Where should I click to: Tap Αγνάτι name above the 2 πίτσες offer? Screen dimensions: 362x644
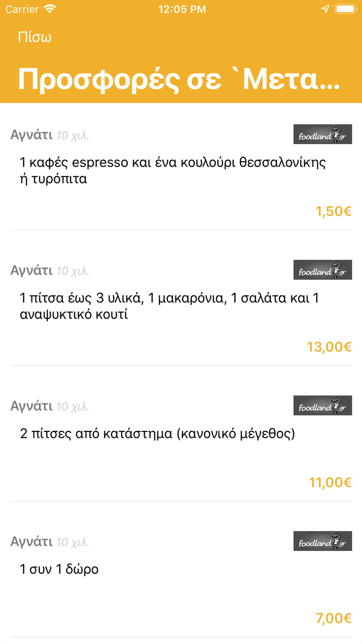coord(31,406)
